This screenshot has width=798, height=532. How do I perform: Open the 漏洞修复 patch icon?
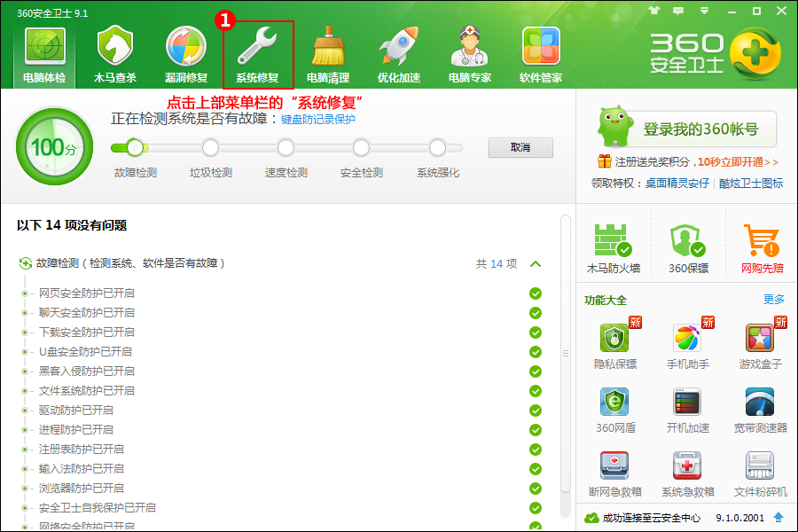[186, 47]
